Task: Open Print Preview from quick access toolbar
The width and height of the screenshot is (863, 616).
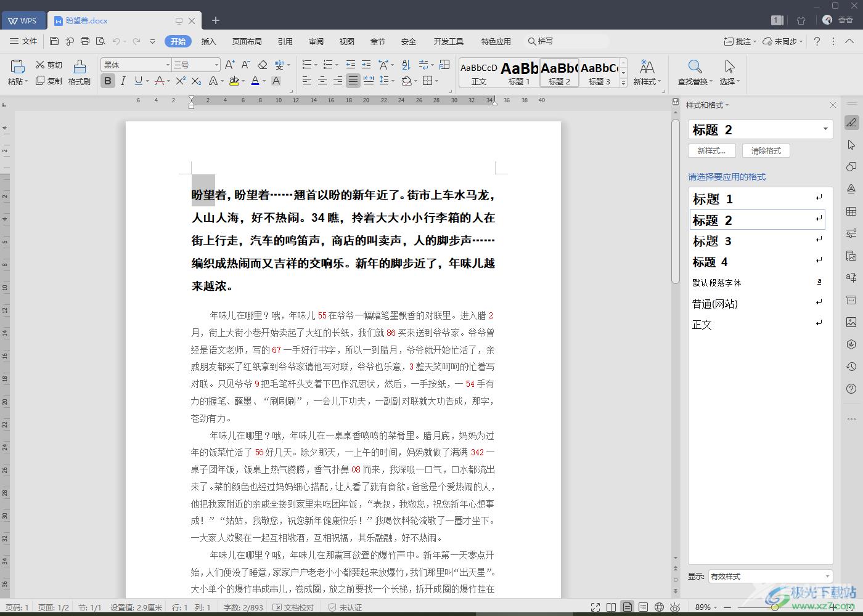Action: [x=100, y=41]
